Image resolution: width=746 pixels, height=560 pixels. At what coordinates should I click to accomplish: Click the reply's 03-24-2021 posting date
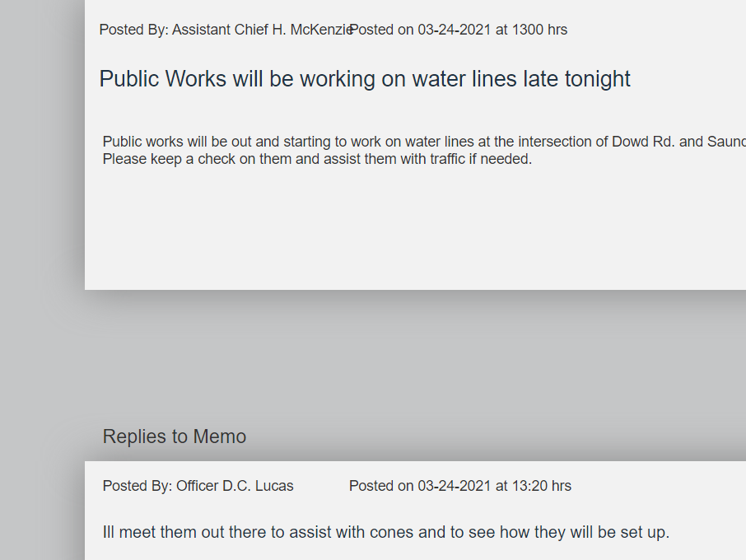pyautogui.click(x=455, y=486)
